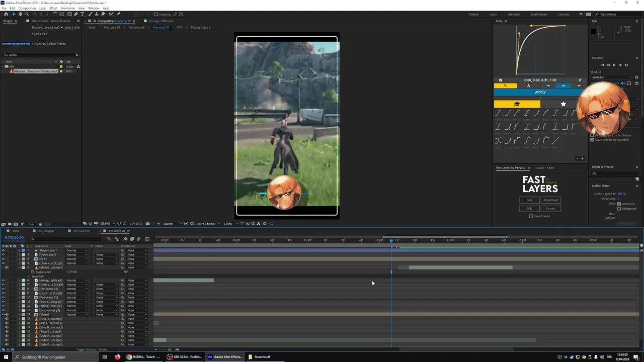The image size is (644, 362).
Task: Click the minus icon in Flow panel
Action: pyautogui.click(x=577, y=158)
